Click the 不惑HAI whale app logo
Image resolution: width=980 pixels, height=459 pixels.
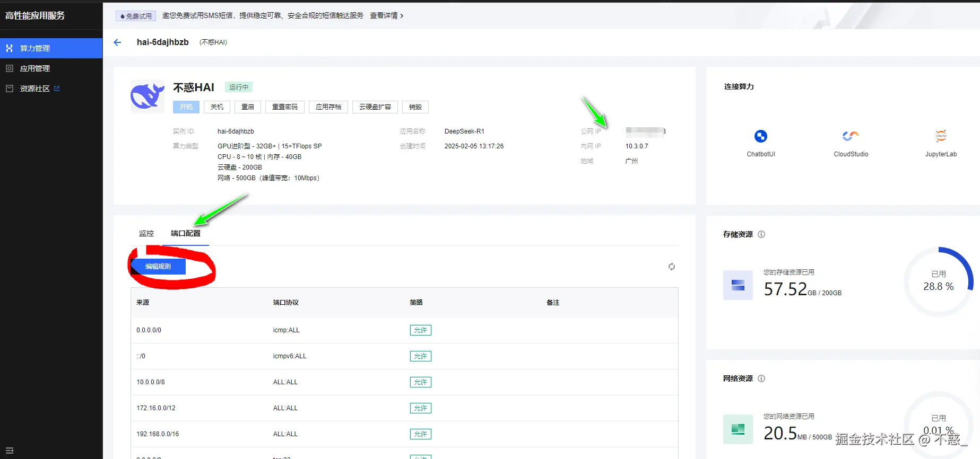pyautogui.click(x=147, y=97)
